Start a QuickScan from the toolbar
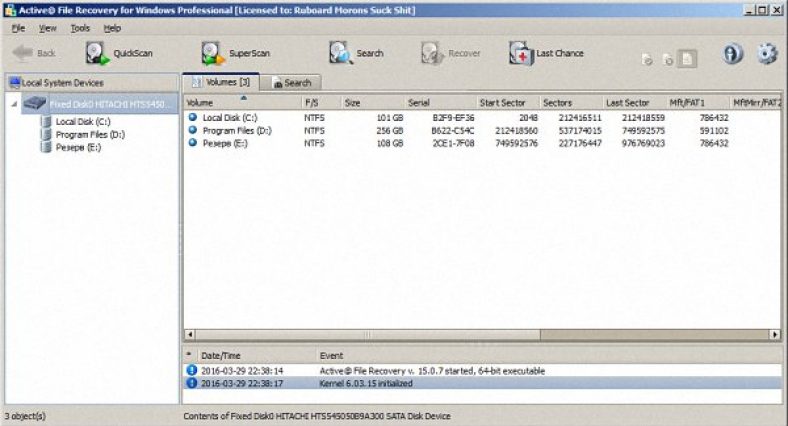This screenshot has height=426, width=788. coord(119,53)
